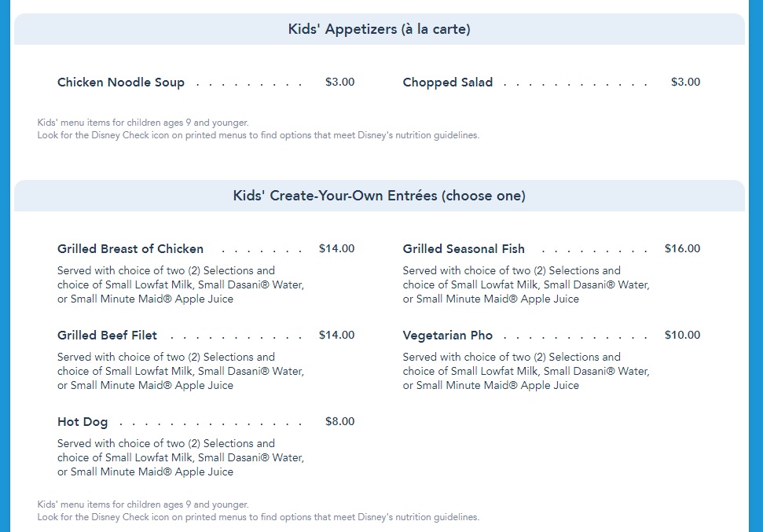
Task: Click the $10.00 Vegetarian Pho price
Action: [x=682, y=336]
